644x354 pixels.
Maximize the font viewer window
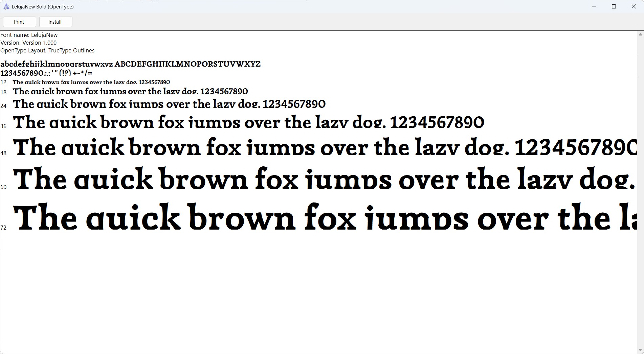point(614,7)
